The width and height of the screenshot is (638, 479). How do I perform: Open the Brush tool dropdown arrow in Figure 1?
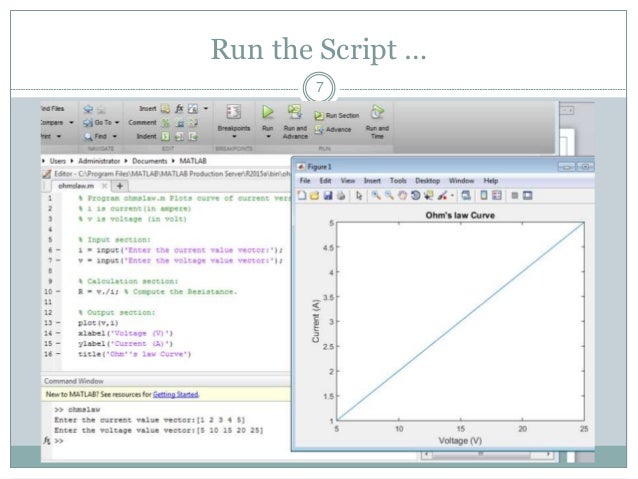pos(452,196)
